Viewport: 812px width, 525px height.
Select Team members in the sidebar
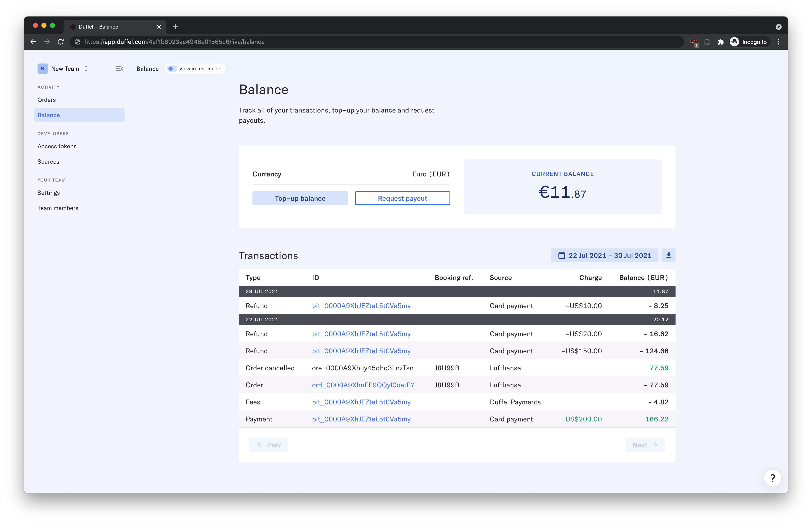tap(58, 208)
